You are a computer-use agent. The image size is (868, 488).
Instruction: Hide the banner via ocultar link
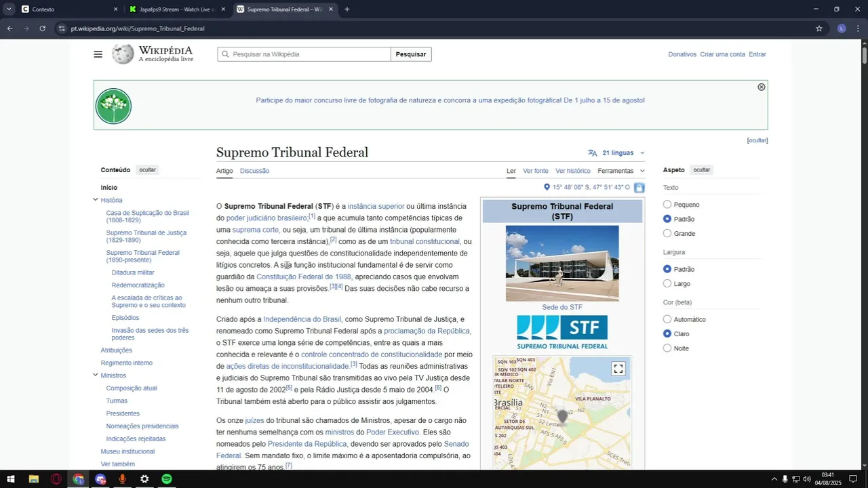[757, 140]
